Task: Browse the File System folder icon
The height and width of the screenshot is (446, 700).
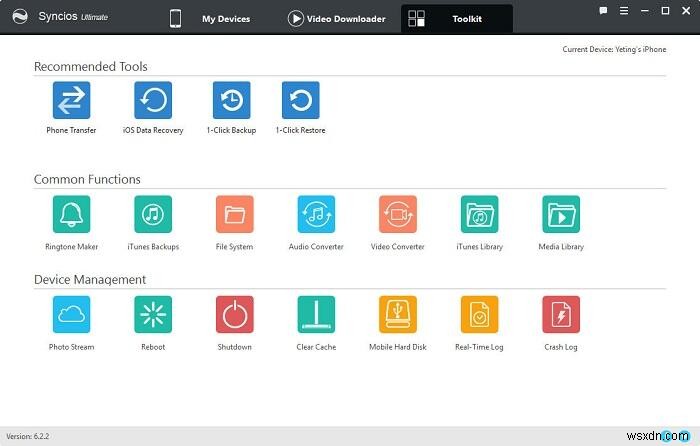Action: pyautogui.click(x=235, y=214)
